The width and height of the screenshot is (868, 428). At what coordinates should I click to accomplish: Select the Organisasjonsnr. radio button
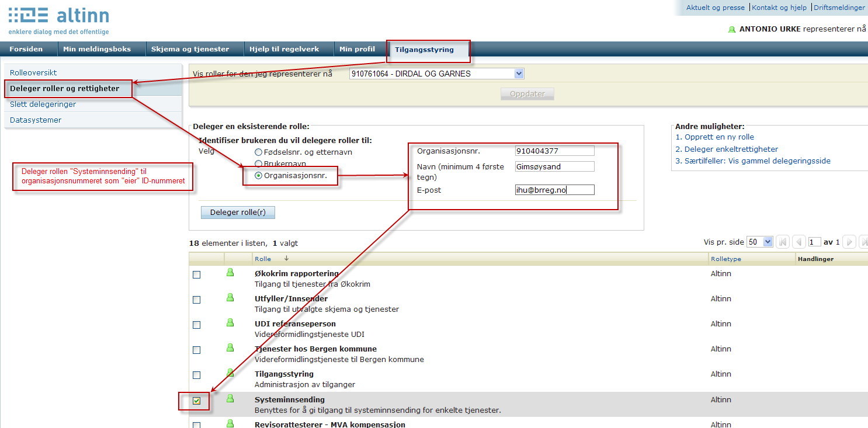[258, 175]
